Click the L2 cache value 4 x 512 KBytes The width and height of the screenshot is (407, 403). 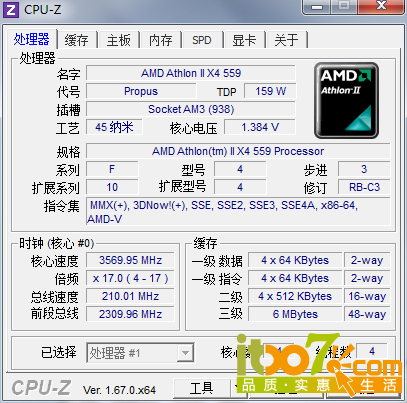295,296
